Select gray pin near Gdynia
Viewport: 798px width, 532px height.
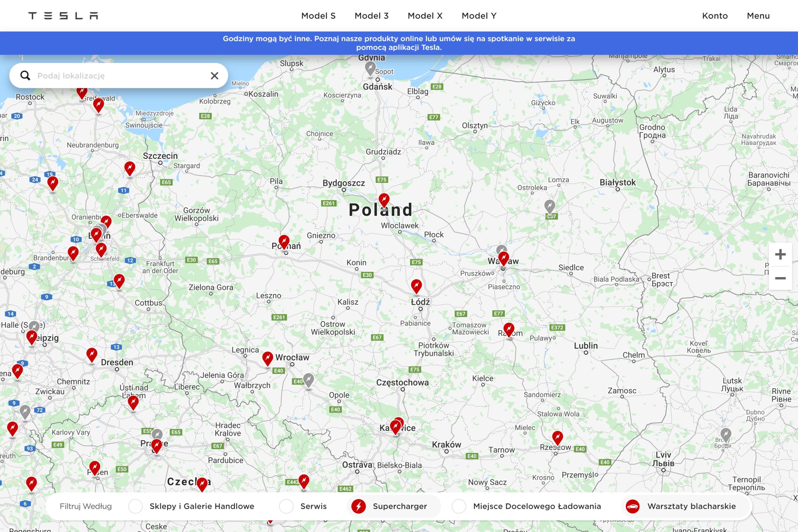(x=370, y=68)
